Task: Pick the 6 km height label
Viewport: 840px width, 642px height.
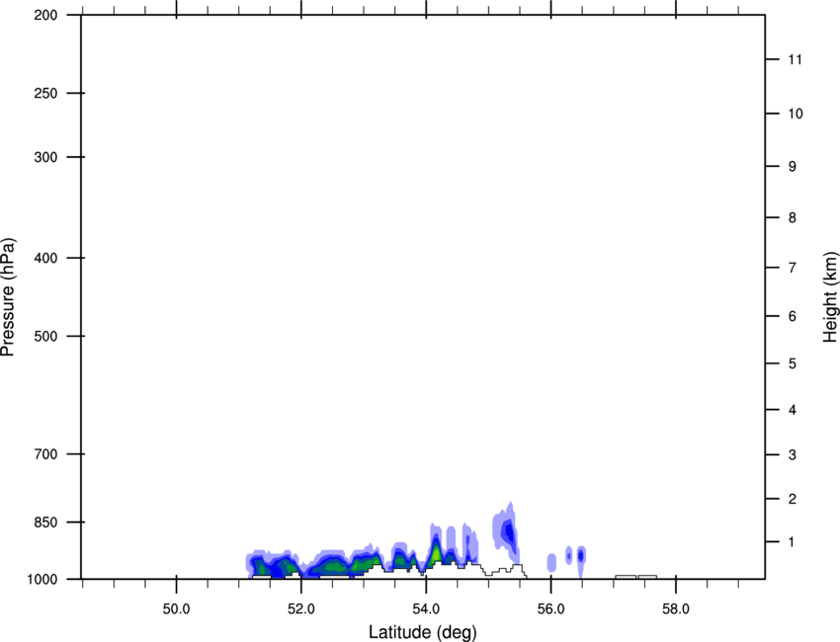Action: tap(793, 316)
